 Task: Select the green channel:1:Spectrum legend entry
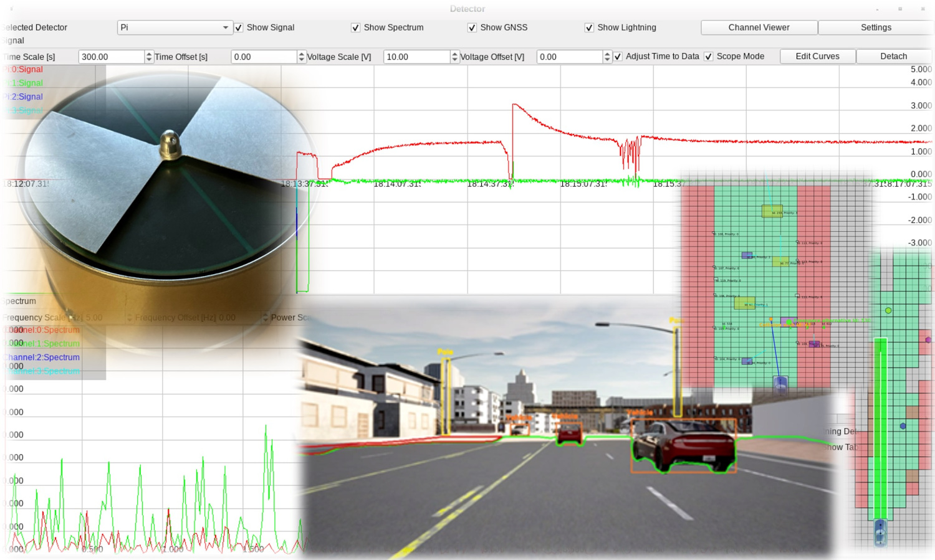[42, 343]
